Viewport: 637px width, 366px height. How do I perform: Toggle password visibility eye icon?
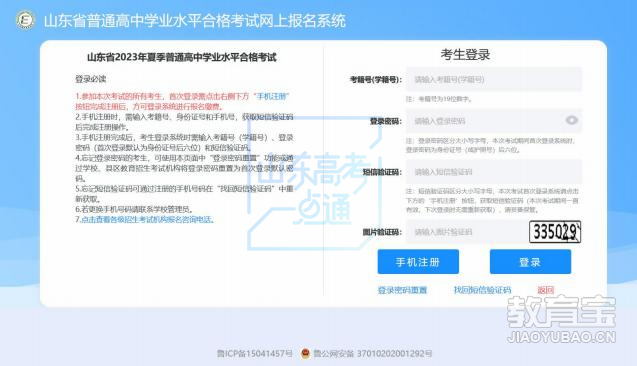(x=572, y=120)
